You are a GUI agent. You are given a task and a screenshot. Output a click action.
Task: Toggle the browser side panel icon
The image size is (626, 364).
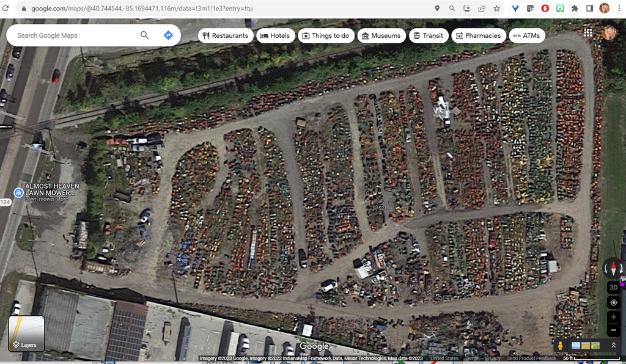(x=590, y=9)
